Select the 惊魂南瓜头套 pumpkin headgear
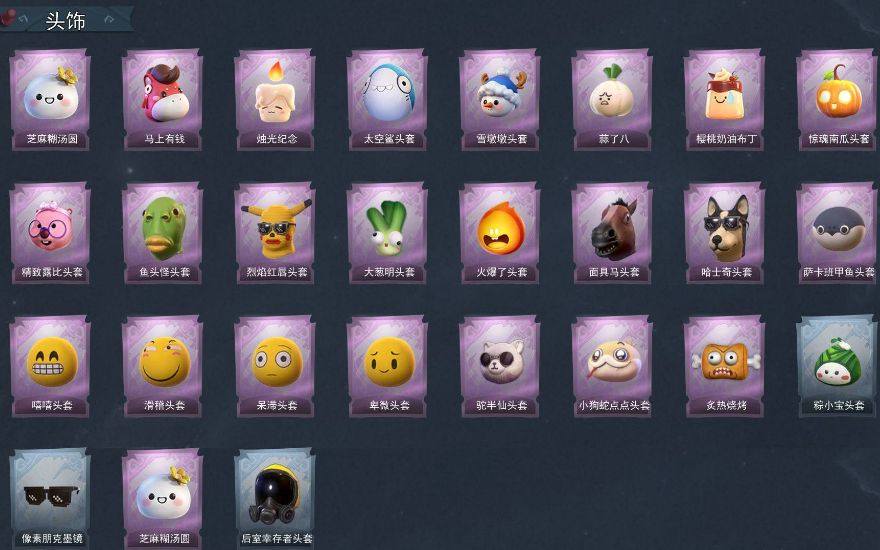The width and height of the screenshot is (880, 550). [x=837, y=99]
